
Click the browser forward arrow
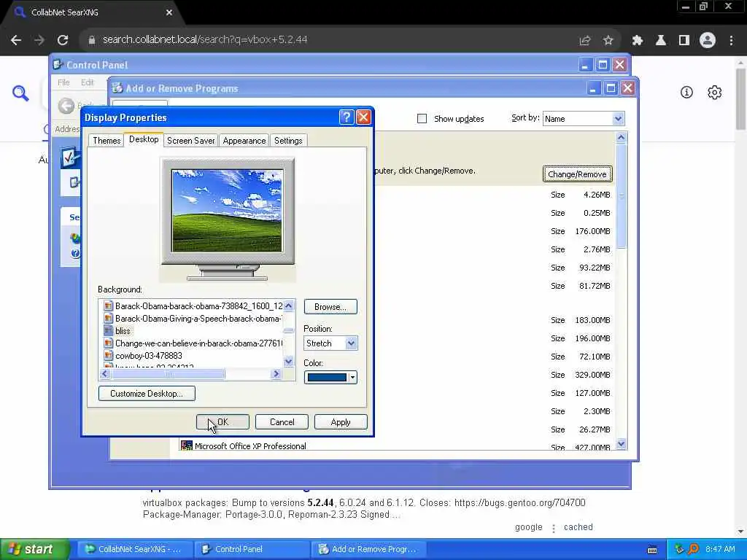pyautogui.click(x=39, y=40)
